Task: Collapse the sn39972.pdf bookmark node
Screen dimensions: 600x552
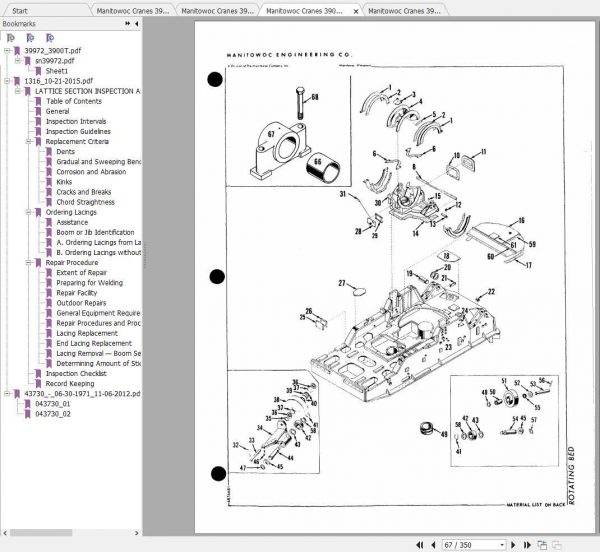Action: tap(18, 60)
